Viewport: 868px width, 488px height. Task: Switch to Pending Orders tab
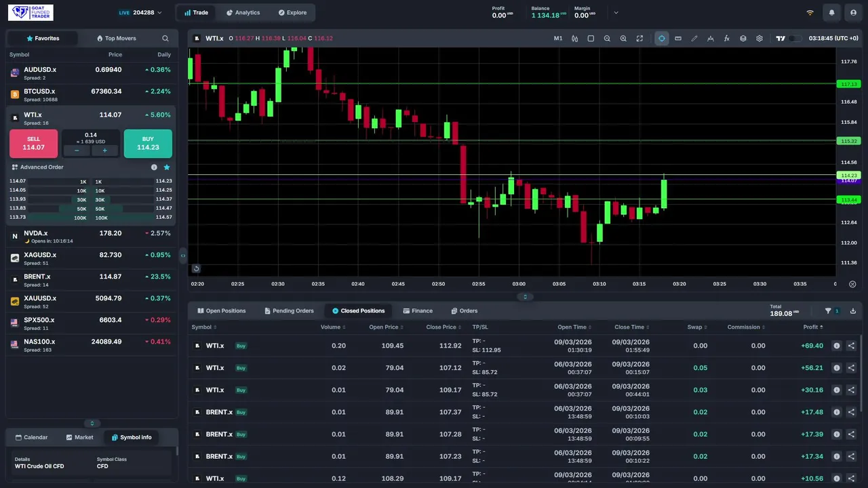(290, 311)
